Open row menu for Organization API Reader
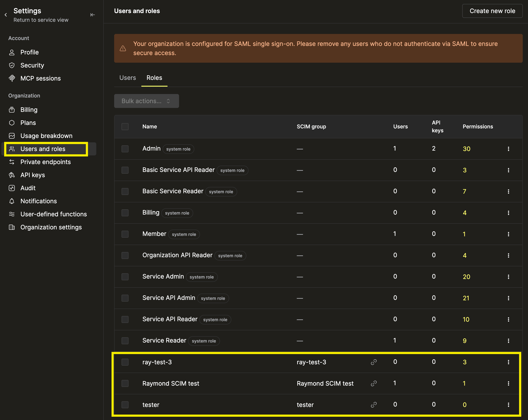Screen dimensions: 528x420 click(x=508, y=255)
